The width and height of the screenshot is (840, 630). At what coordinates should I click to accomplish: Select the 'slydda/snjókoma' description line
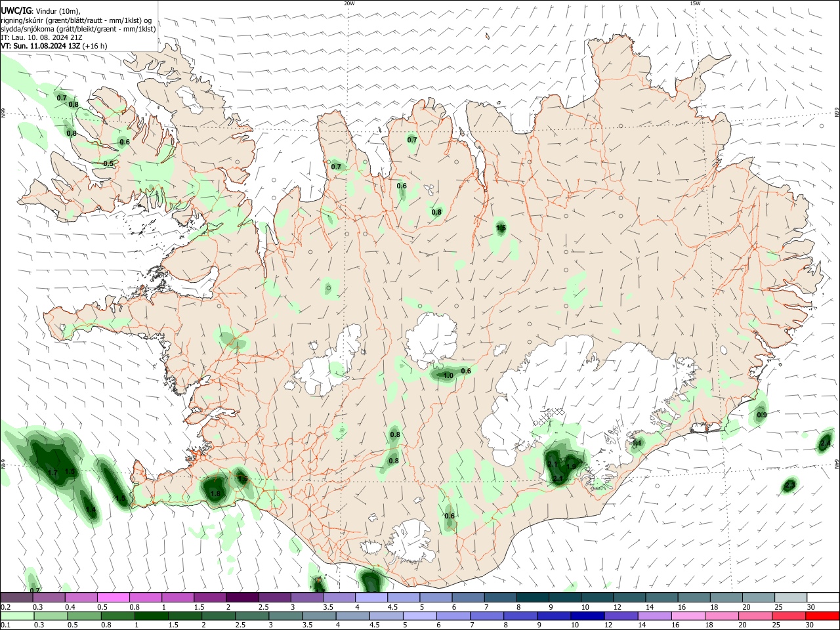tap(78, 28)
